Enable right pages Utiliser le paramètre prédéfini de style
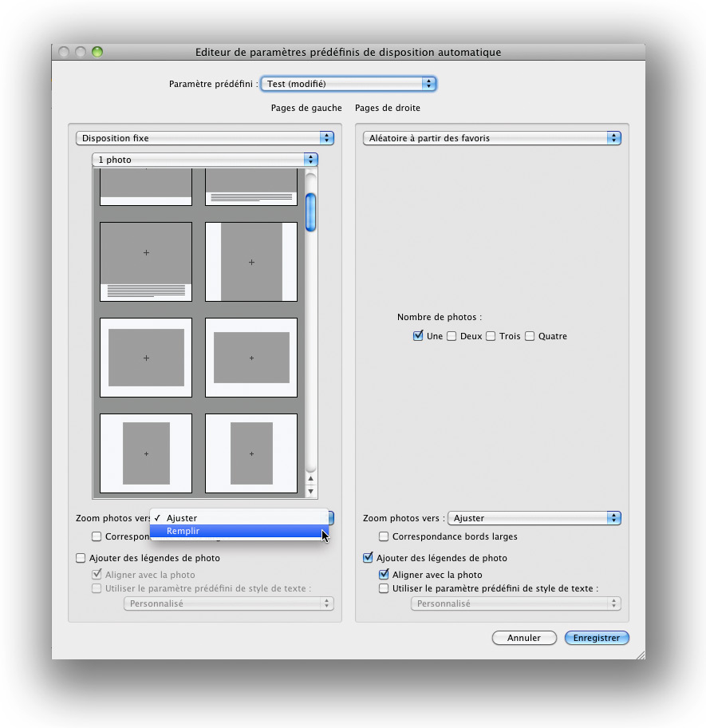 384,588
